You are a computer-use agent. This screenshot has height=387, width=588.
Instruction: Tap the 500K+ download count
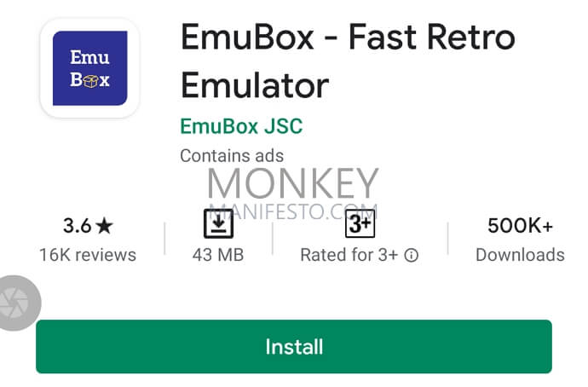coord(520,226)
